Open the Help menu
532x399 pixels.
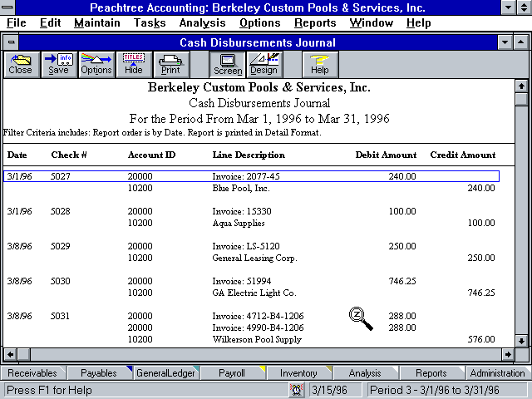click(419, 22)
